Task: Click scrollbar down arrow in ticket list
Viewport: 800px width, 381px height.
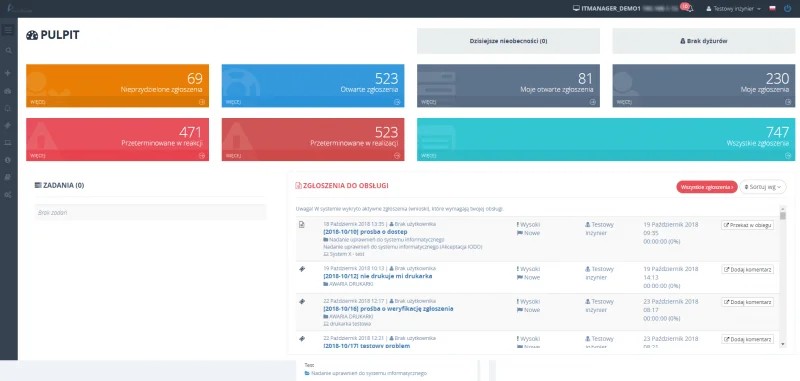Action: click(x=783, y=345)
